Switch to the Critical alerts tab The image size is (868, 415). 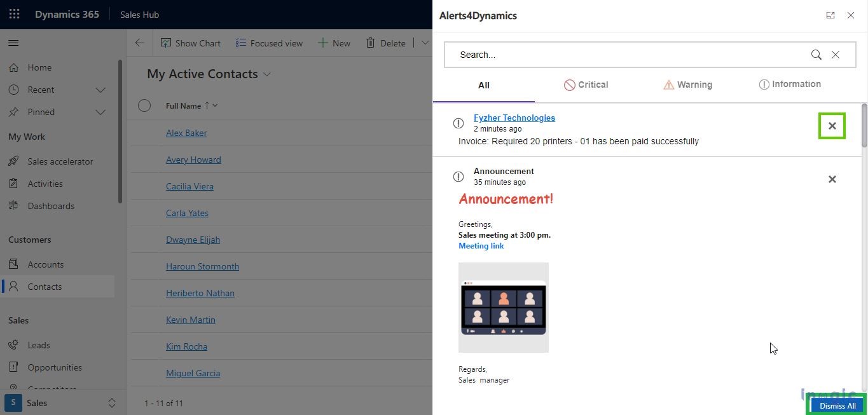tap(586, 85)
